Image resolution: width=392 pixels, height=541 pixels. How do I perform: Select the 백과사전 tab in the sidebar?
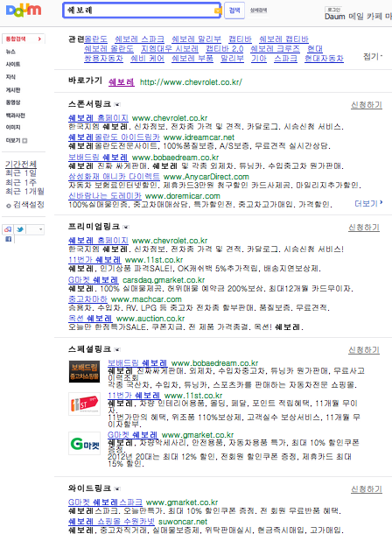(15, 116)
